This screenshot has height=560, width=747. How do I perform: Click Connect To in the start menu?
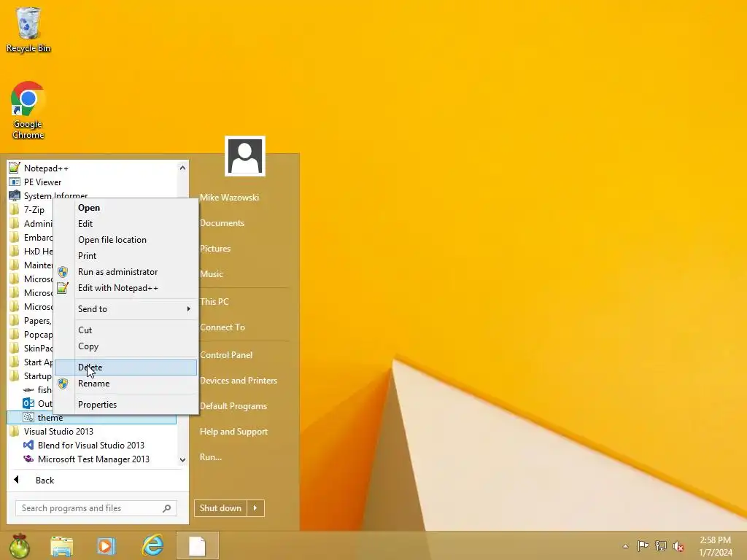tap(222, 327)
